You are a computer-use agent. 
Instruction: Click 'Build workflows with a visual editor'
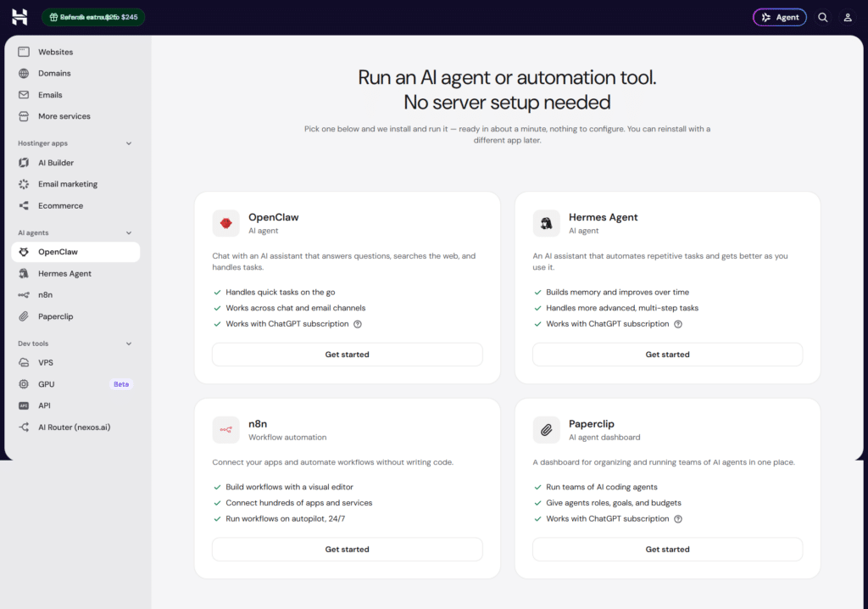[x=289, y=487]
